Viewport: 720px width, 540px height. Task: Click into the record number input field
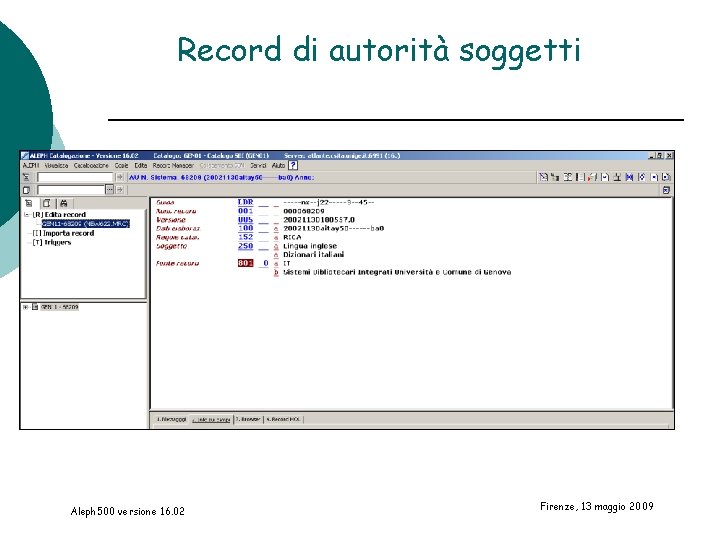pyautogui.click(x=75, y=177)
